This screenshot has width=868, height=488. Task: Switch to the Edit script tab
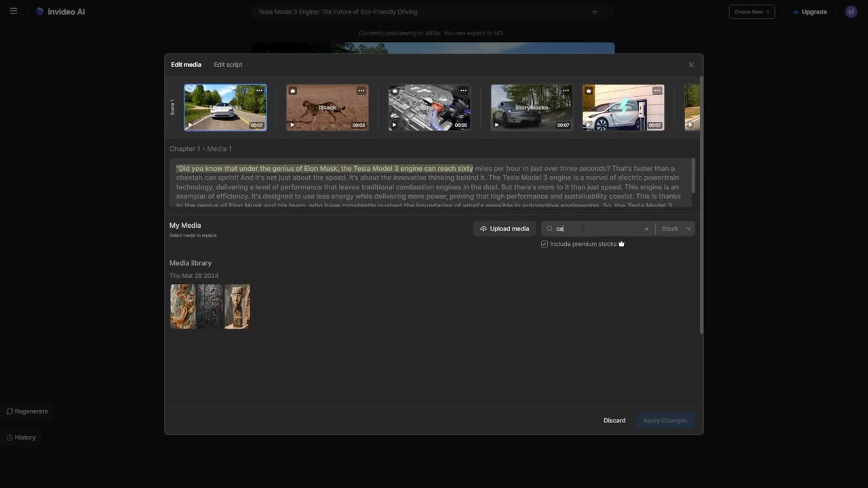tap(228, 64)
